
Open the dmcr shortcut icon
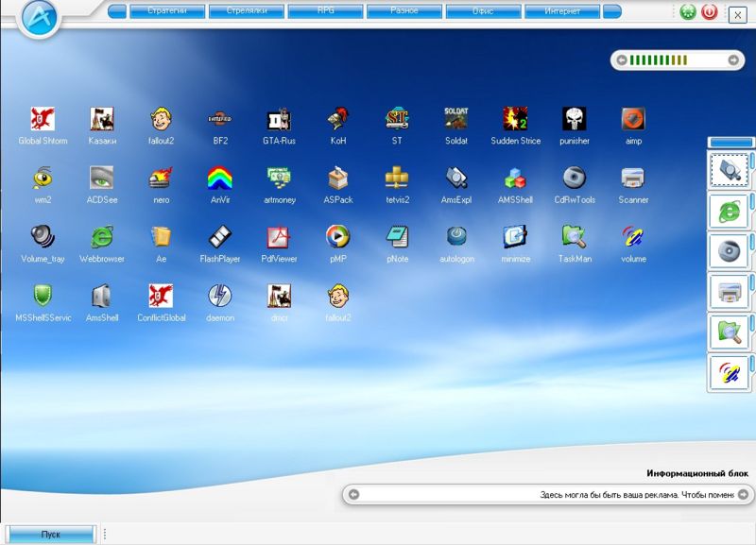279,296
